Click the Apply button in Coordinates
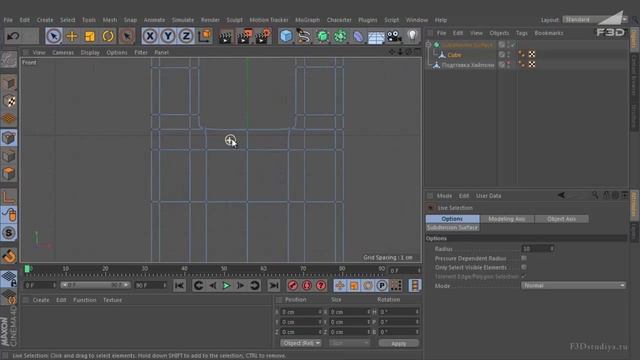This screenshot has width=640, height=360. (x=398, y=344)
